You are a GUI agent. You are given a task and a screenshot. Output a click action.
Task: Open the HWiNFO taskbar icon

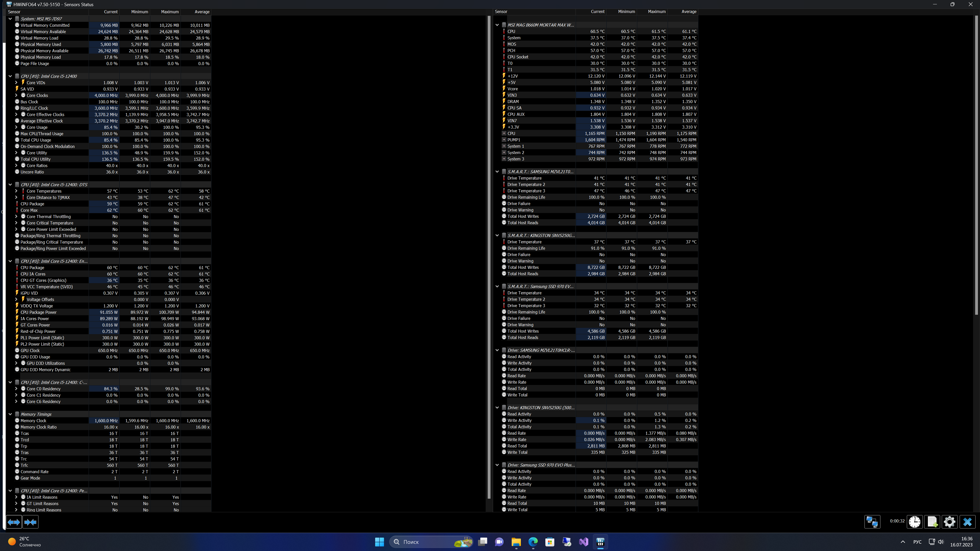click(x=600, y=542)
